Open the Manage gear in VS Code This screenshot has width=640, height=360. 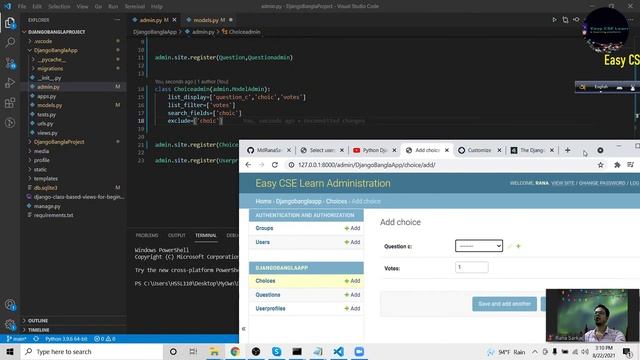point(10,324)
